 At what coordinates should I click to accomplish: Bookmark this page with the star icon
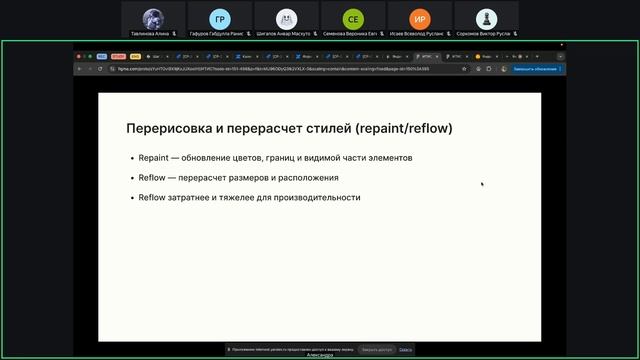[464, 69]
